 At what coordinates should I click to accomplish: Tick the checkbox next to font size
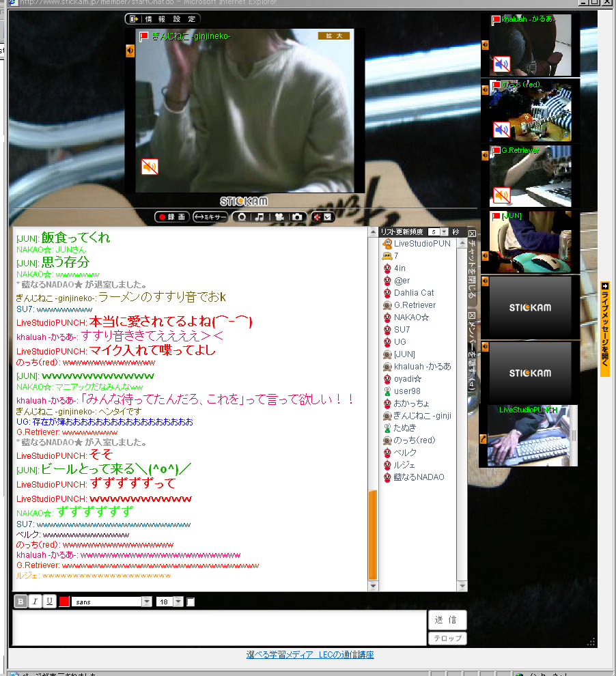191,602
